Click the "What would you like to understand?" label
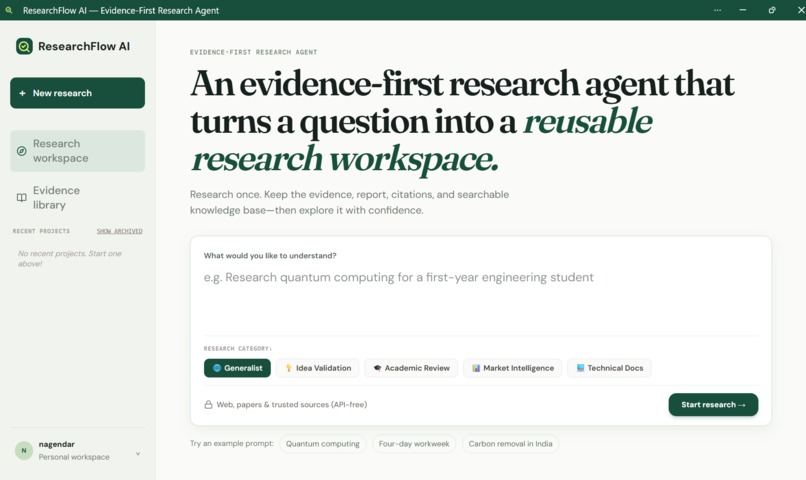The width and height of the screenshot is (806, 480). (270, 255)
